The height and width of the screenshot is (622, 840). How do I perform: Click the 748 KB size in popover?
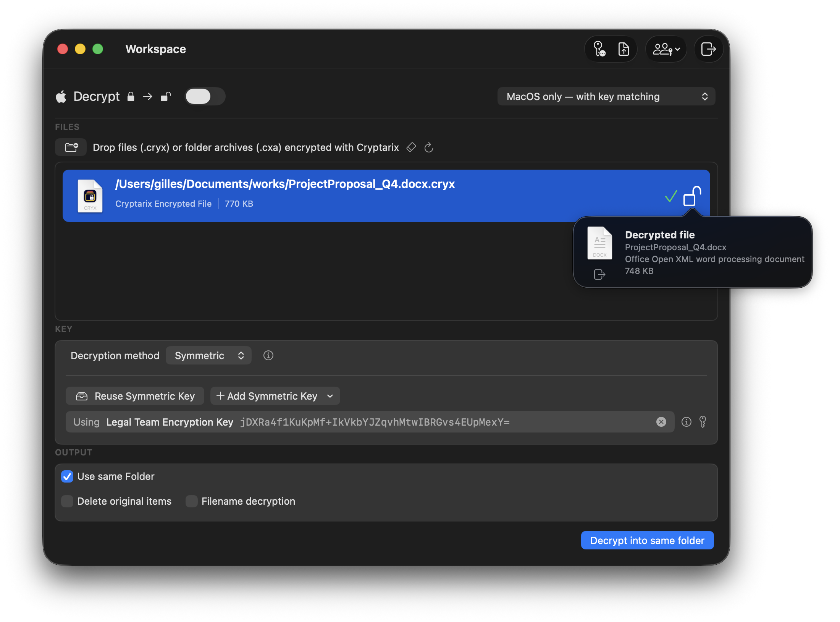(x=639, y=271)
